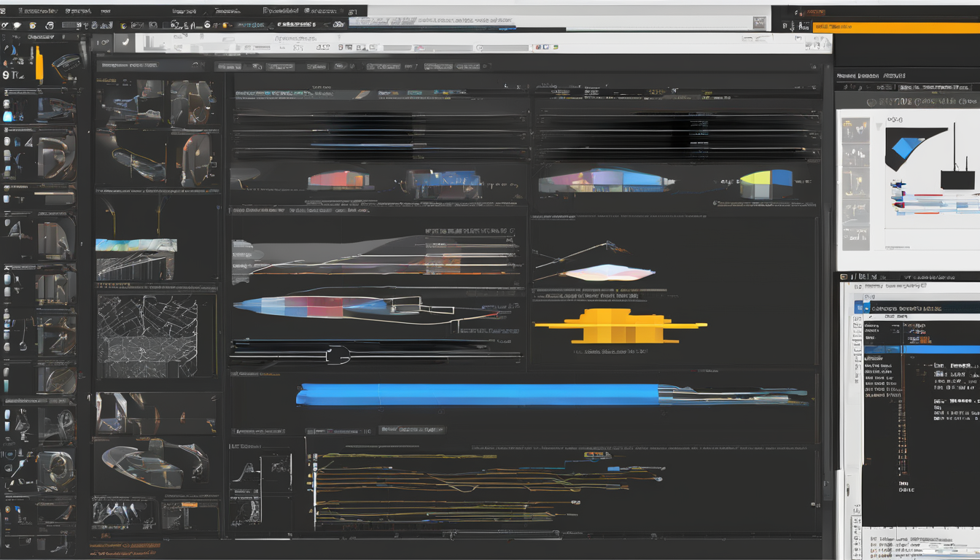Expand the dropdown arrow in the asset panel header
The height and width of the screenshot is (560, 980).
[195, 66]
